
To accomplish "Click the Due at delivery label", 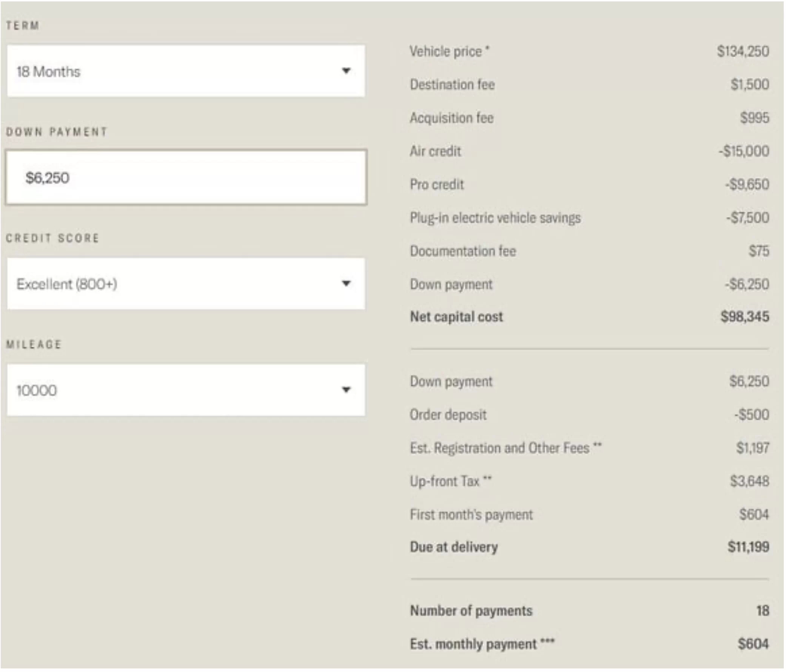I will click(454, 547).
